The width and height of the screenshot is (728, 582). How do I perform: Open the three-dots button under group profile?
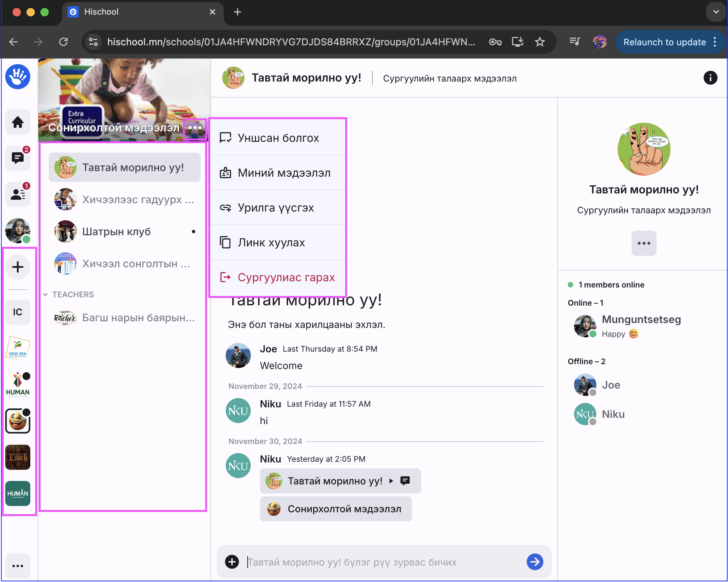click(x=644, y=243)
